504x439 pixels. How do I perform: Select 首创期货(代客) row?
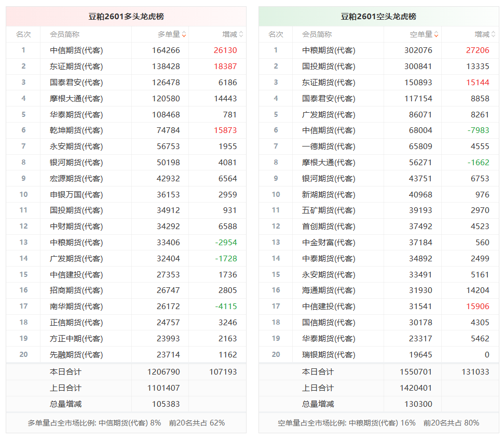378,227
